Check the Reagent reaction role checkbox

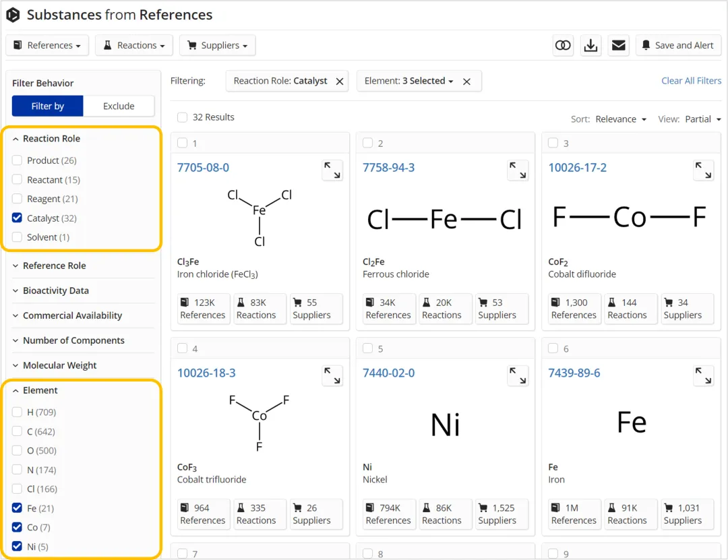[x=18, y=199]
